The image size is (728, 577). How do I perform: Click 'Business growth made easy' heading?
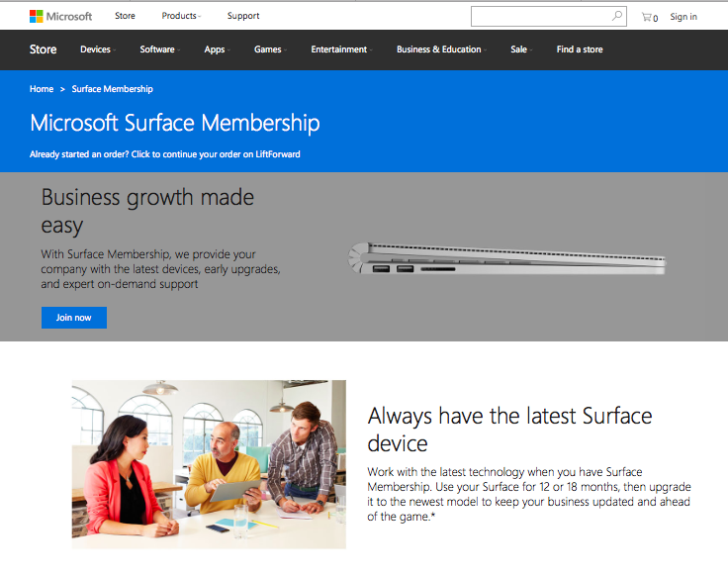click(147, 212)
